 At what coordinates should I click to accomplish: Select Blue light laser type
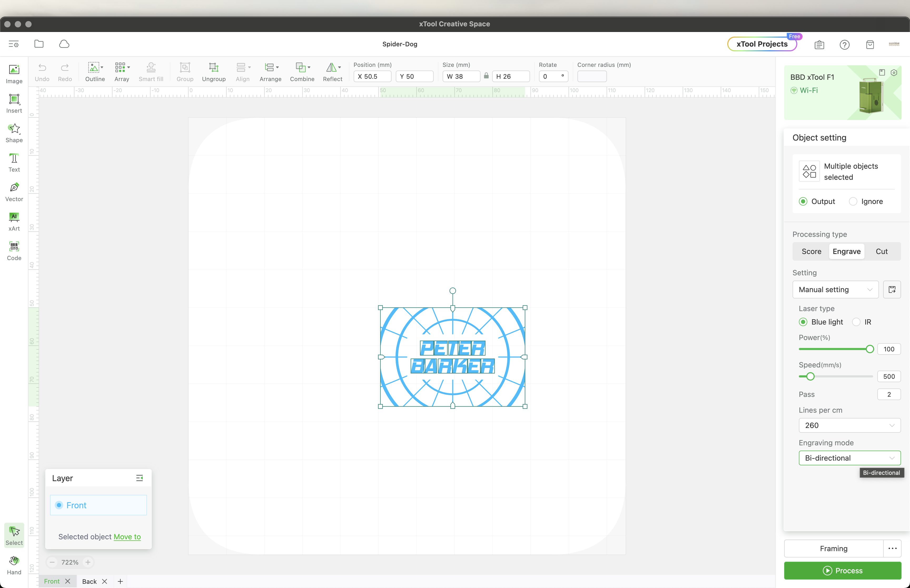(x=803, y=322)
